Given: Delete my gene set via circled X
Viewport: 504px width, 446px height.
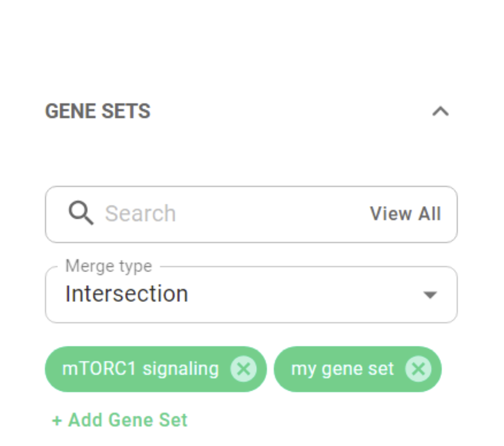Looking at the screenshot, I should click(x=418, y=369).
